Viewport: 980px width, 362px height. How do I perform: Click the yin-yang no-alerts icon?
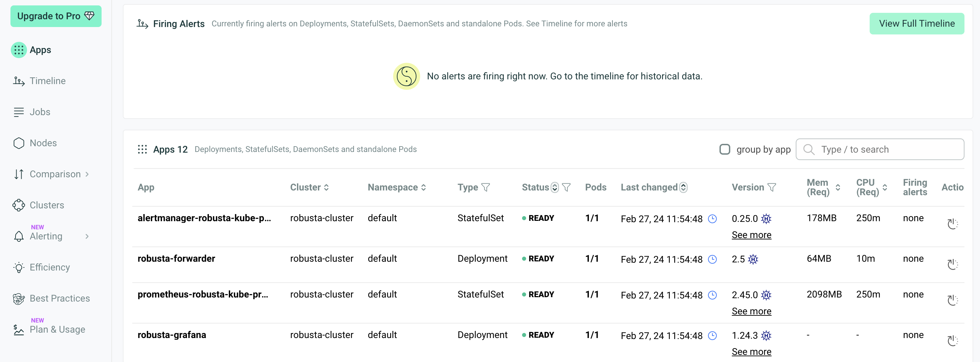click(x=406, y=77)
